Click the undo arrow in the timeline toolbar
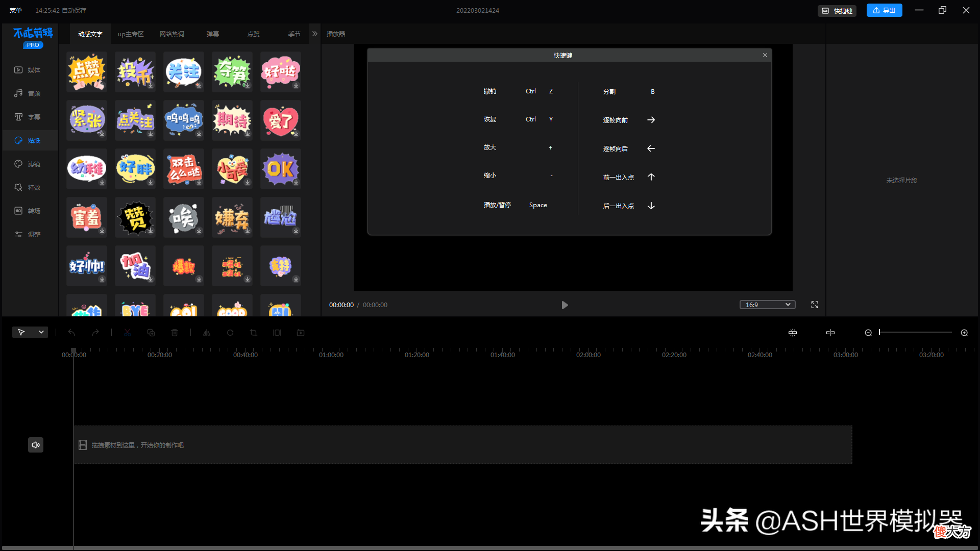Screen dimensions: 980x551 (71, 333)
